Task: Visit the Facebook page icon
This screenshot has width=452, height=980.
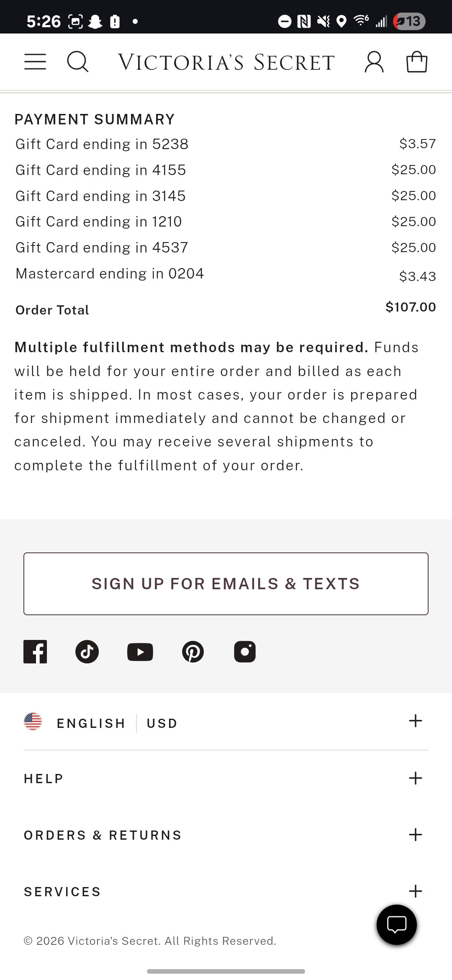Action: [35, 652]
